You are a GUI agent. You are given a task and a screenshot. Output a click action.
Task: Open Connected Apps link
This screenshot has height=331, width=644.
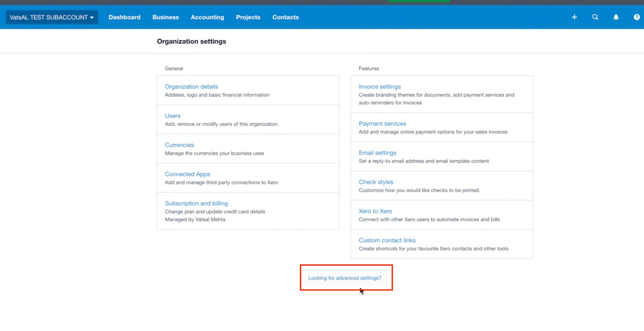(x=187, y=174)
